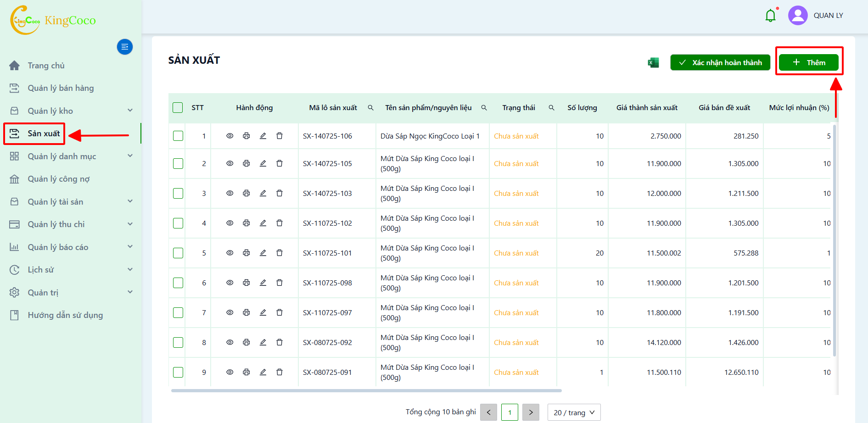The height and width of the screenshot is (423, 868).
Task: Click the Thêm button
Action: pos(809,62)
